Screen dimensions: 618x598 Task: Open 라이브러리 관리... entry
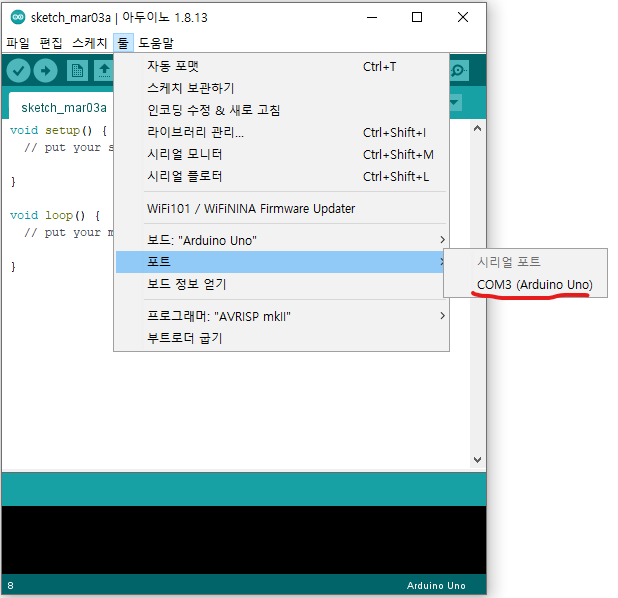coord(281,132)
